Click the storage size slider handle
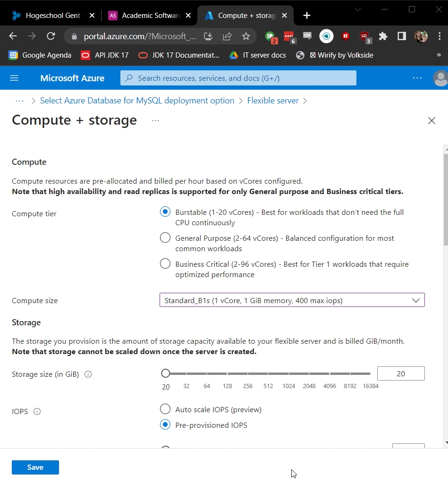Image resolution: width=448 pixels, height=483 pixels. click(x=165, y=373)
